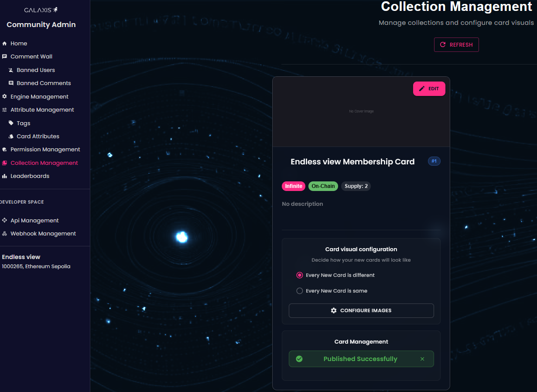Click the Webhook Management icon
Viewport: 537px width, 392px height.
point(4,234)
